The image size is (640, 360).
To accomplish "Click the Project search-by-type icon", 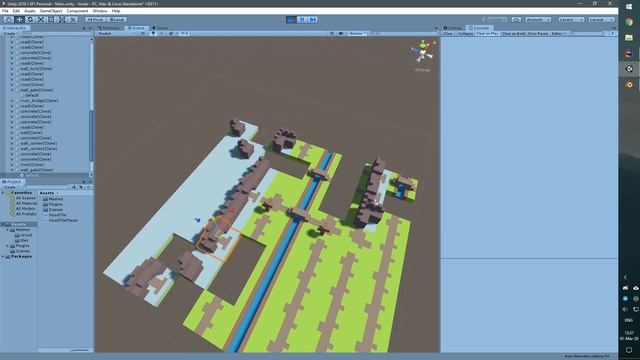I will pyautogui.click(x=74, y=187).
